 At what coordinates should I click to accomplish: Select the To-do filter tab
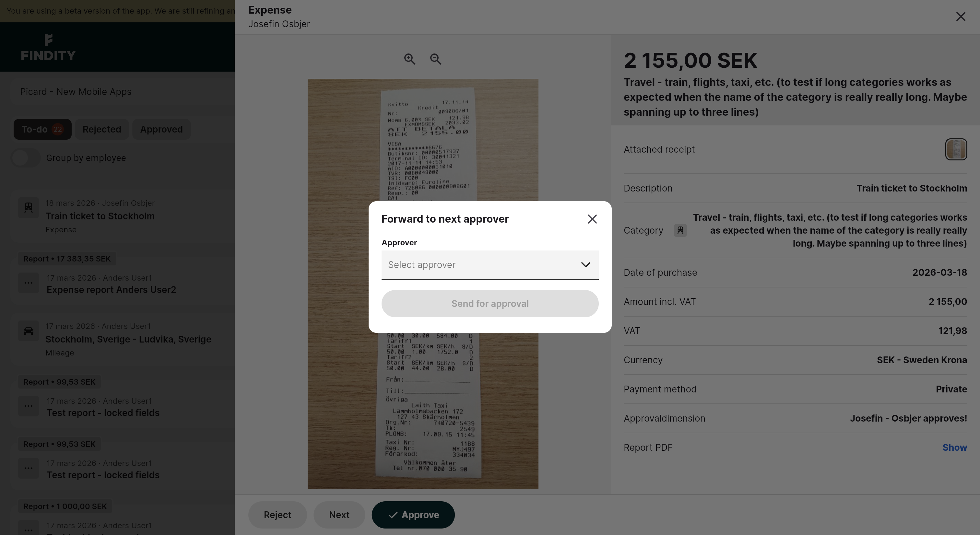point(42,129)
